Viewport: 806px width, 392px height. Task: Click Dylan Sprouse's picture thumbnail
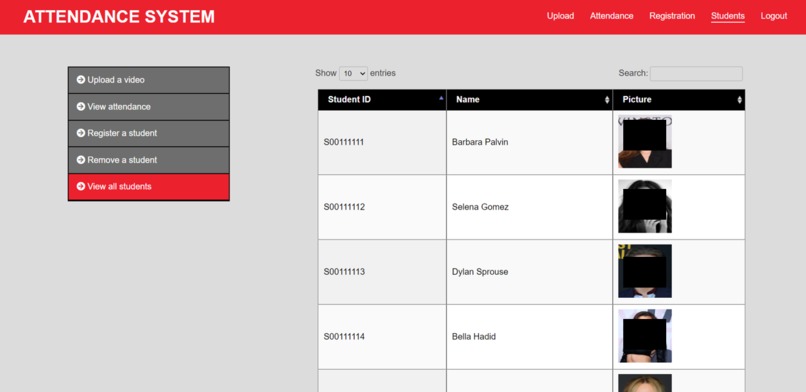(x=645, y=271)
